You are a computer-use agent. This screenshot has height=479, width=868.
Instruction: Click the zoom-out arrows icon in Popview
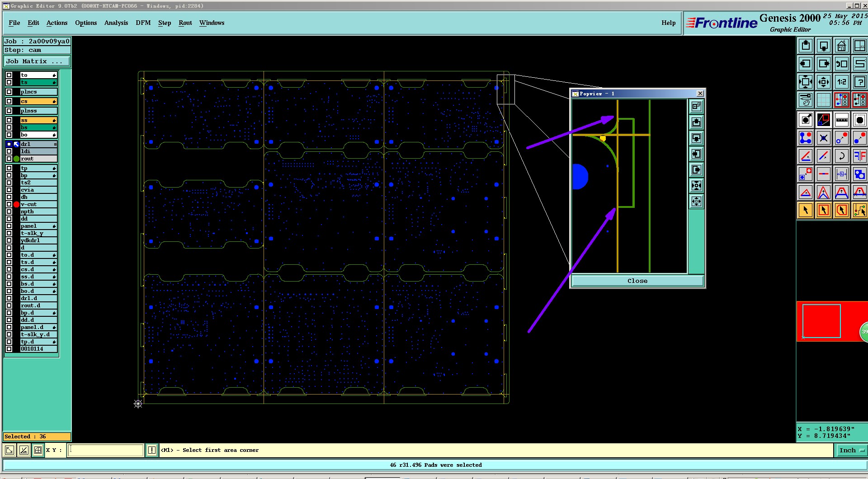[697, 201]
